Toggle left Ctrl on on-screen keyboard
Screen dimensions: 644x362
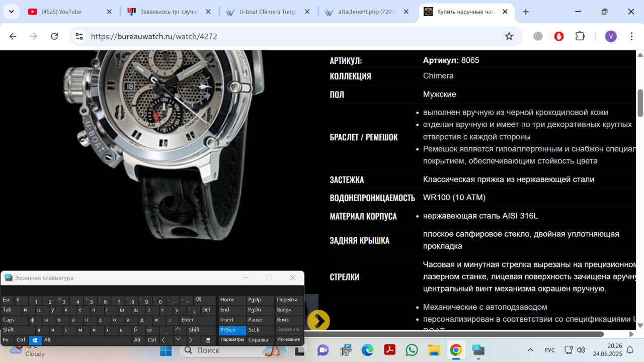pos(21,340)
